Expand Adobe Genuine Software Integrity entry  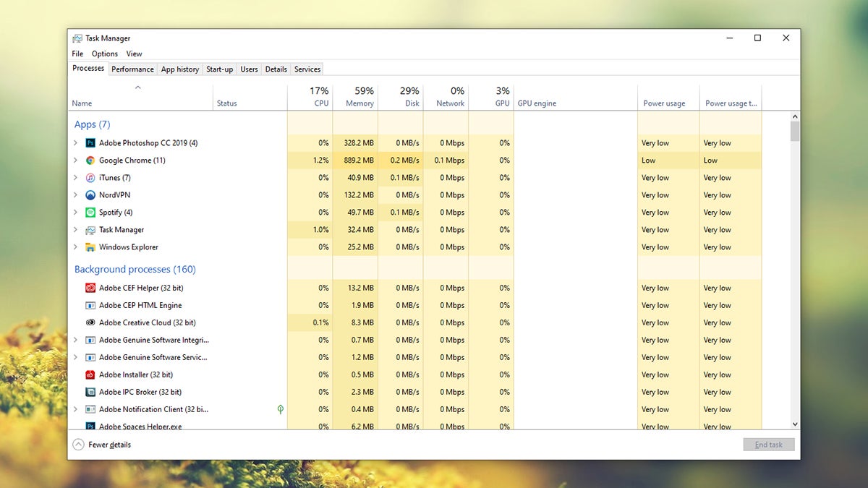[x=75, y=340]
